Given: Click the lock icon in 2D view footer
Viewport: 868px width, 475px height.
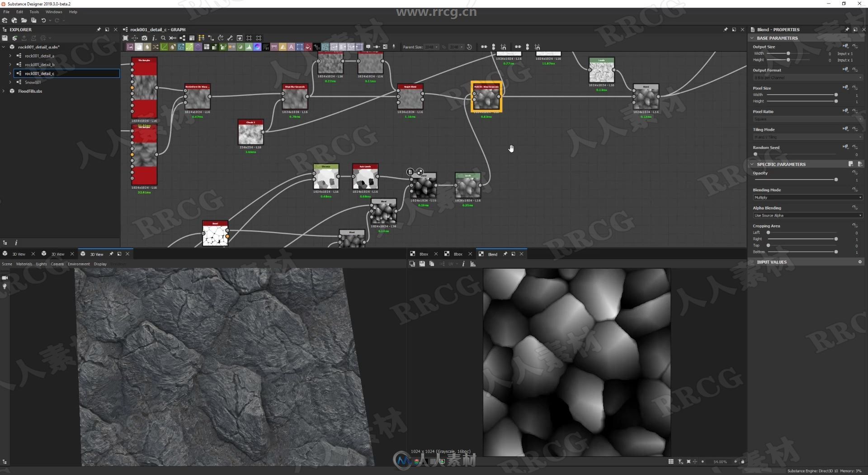Looking at the screenshot, I should [742, 461].
